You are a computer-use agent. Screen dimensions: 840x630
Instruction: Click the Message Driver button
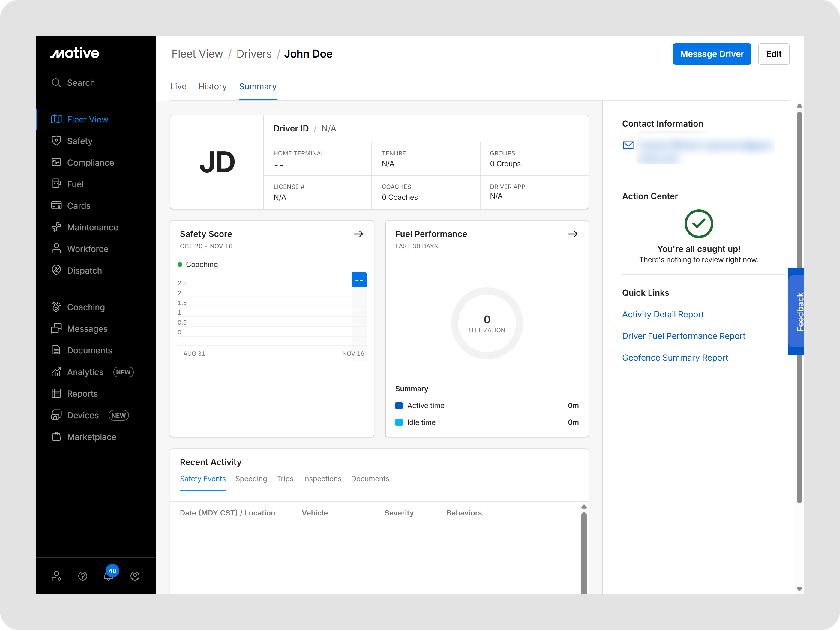712,54
